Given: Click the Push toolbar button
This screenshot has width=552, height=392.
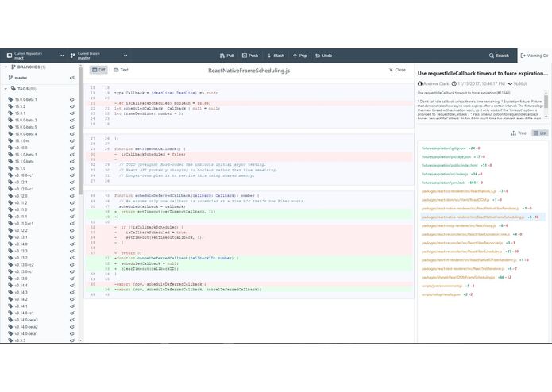Looking at the screenshot, I should 250,56.
